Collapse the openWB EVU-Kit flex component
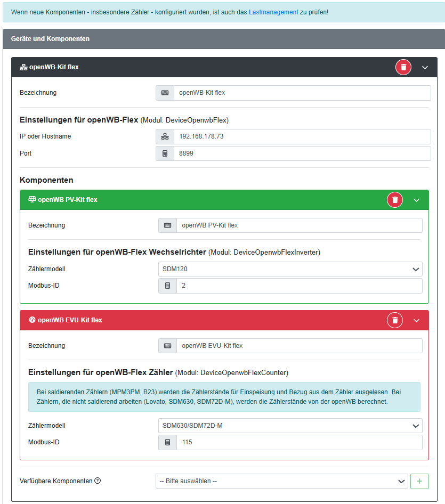The width and height of the screenshot is (445, 504). pos(416,321)
